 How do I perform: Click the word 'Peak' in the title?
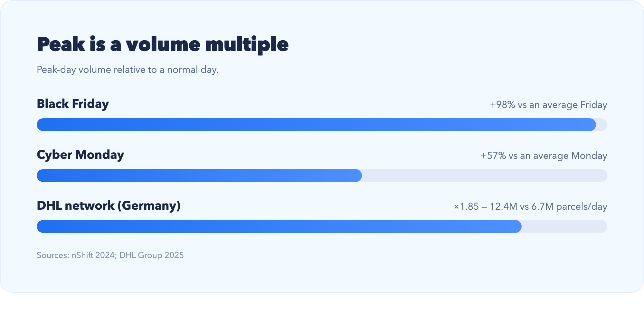(61, 44)
